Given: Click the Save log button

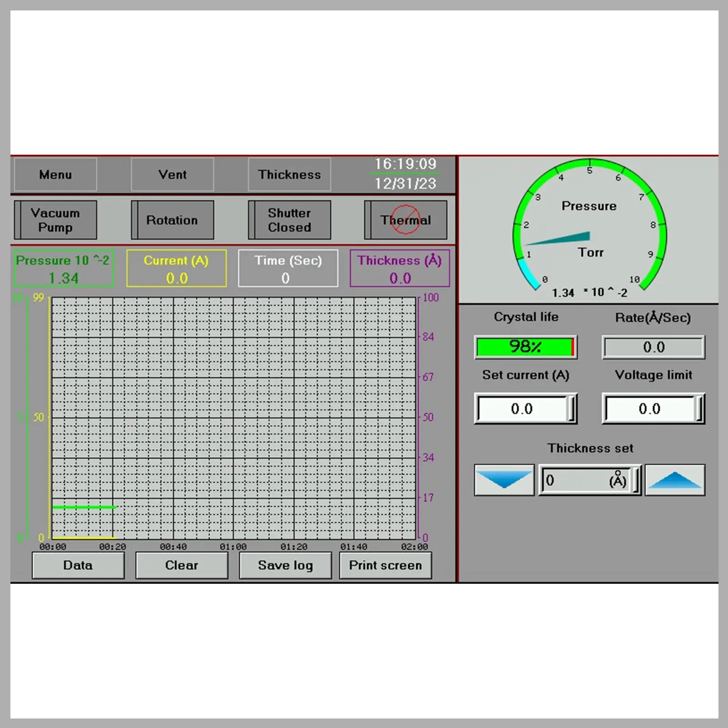Looking at the screenshot, I should click(x=285, y=566).
